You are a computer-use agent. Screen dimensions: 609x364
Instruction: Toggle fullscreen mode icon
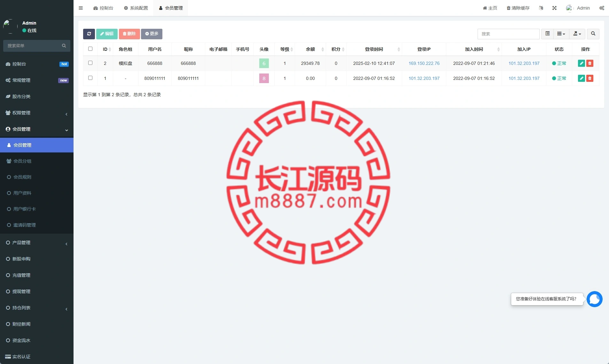point(554,8)
